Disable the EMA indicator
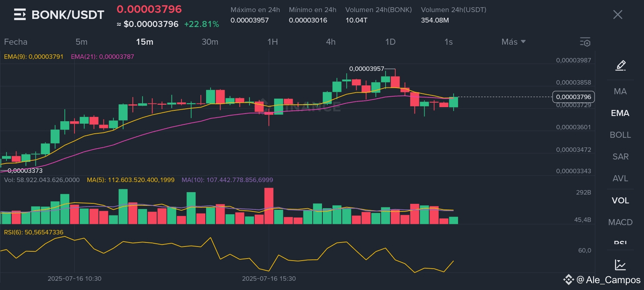The height and width of the screenshot is (290, 644). click(x=620, y=113)
